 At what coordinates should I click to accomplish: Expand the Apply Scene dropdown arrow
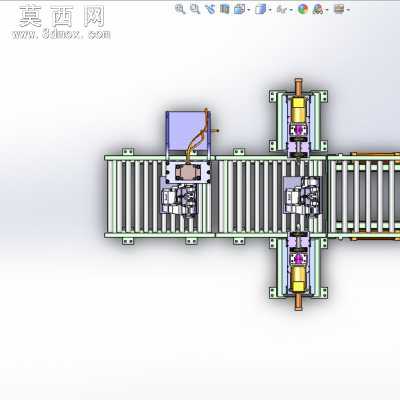(327, 10)
